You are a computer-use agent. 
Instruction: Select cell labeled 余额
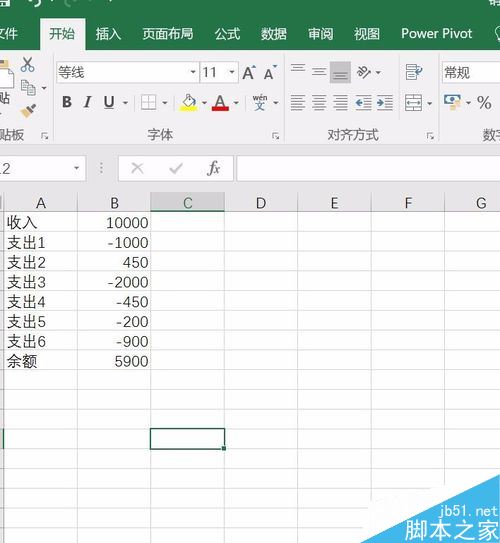40,361
